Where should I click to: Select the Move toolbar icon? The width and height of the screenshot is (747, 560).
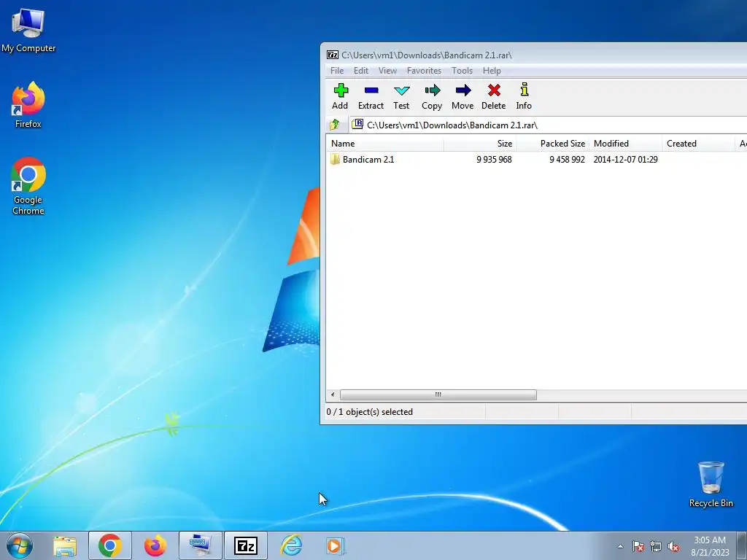462,97
